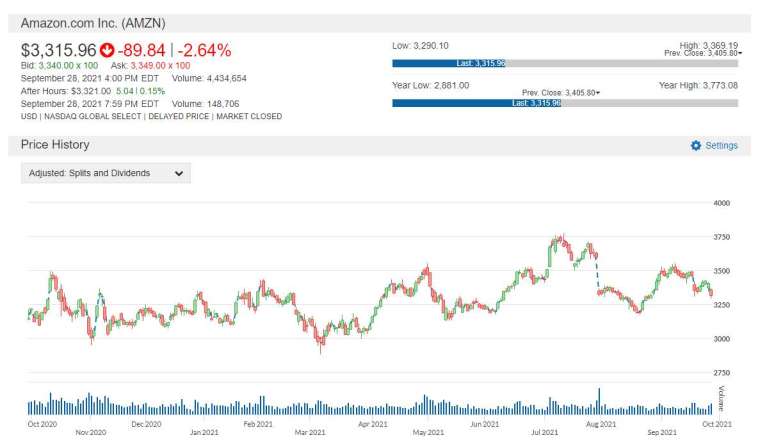Click the September 28, 2021 7:59 PM EDT timestamp
The height and width of the screenshot is (442, 760).
pos(90,104)
